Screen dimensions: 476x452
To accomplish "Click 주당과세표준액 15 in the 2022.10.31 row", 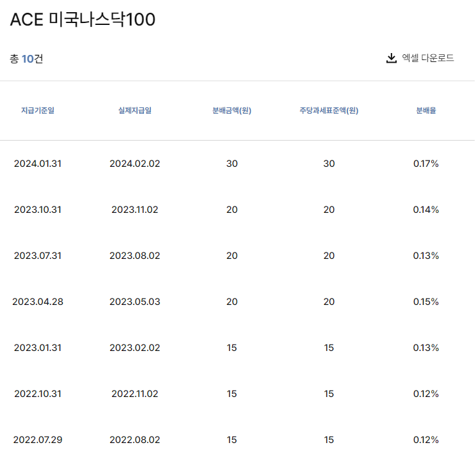I will (x=329, y=394).
